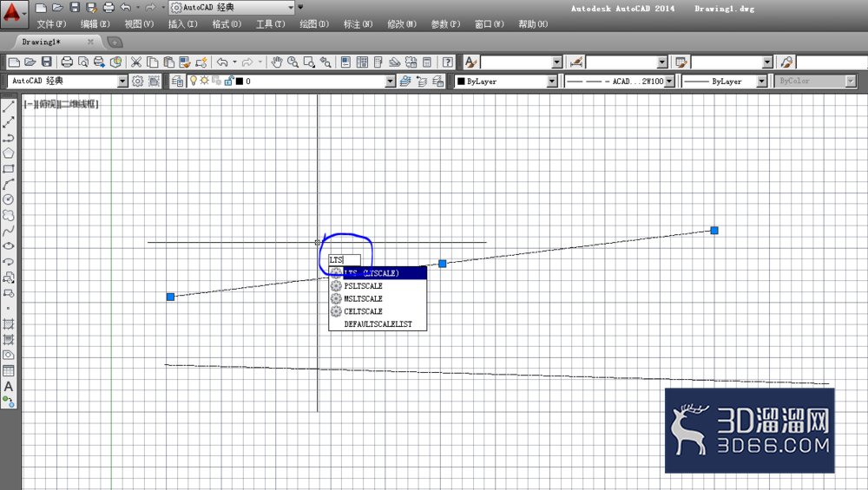Click the Zoom Previous icon

pos(326,62)
